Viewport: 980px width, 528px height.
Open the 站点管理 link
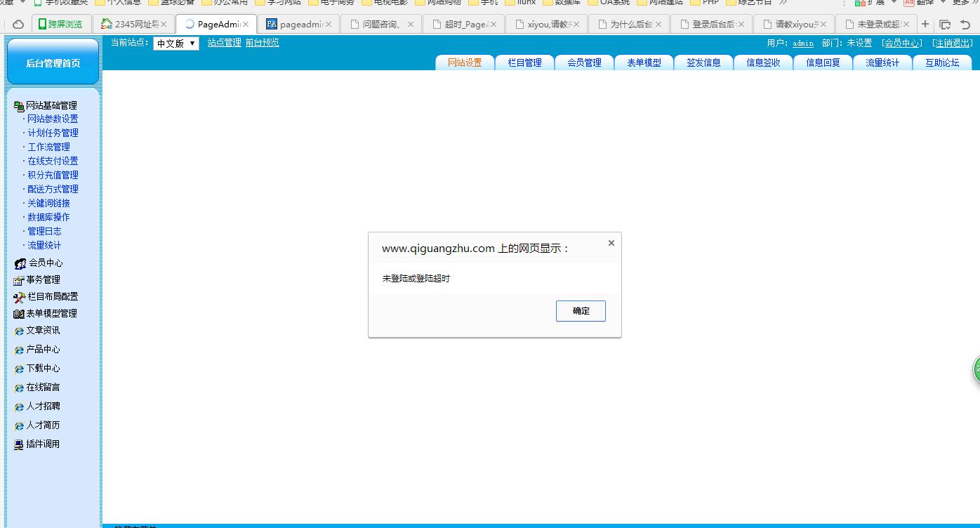224,43
